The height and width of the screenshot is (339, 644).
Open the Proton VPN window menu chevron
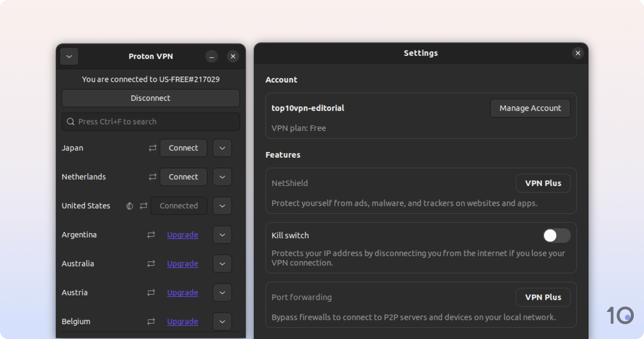[69, 56]
